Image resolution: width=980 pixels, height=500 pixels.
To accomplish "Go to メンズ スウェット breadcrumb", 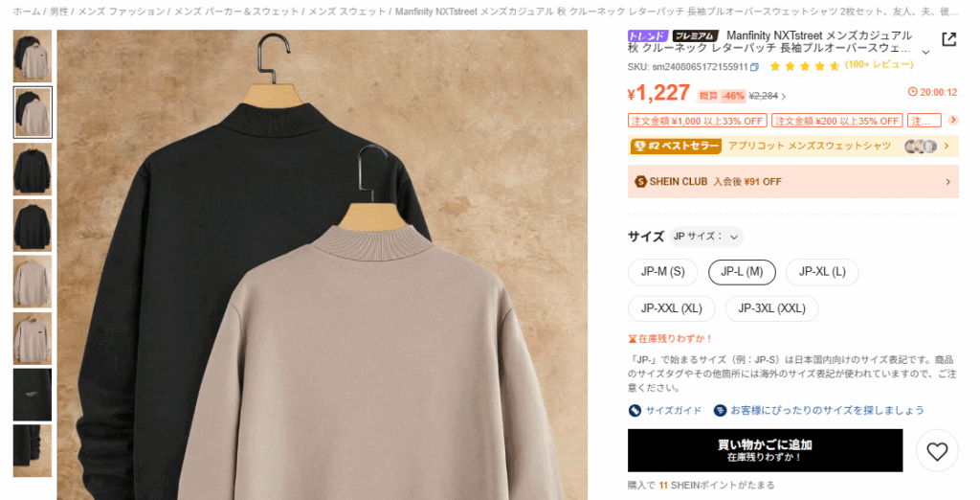I will (x=346, y=11).
